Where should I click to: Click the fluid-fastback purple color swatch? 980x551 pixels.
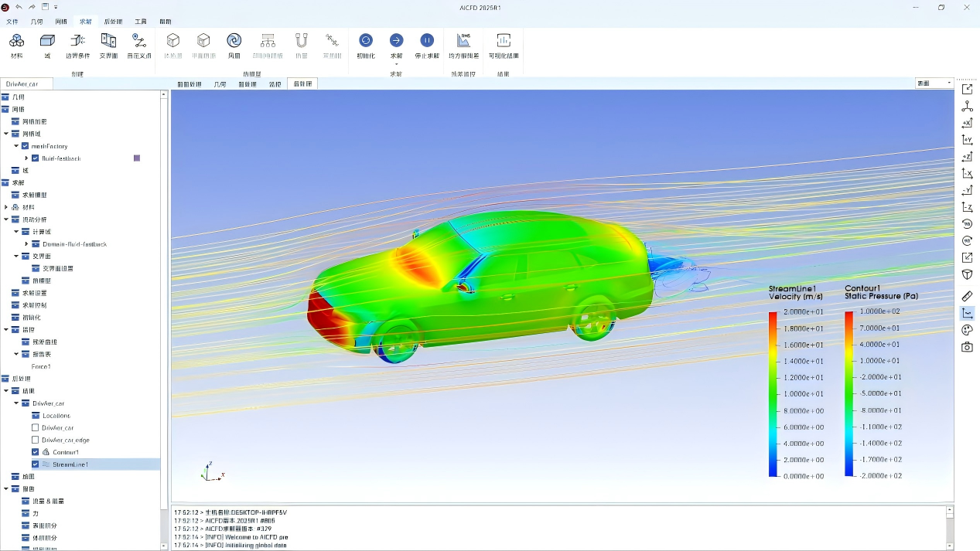137,158
